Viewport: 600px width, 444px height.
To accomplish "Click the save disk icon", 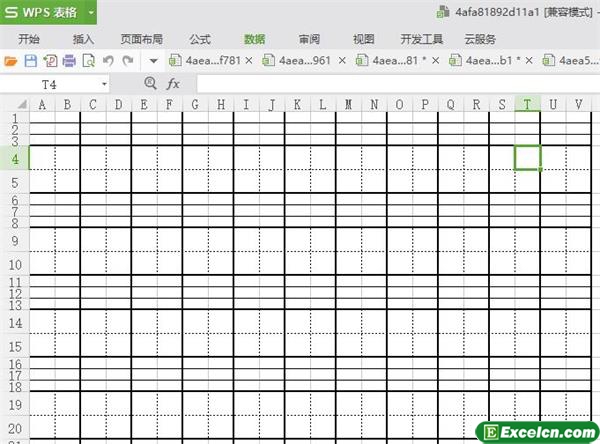I will pyautogui.click(x=31, y=61).
